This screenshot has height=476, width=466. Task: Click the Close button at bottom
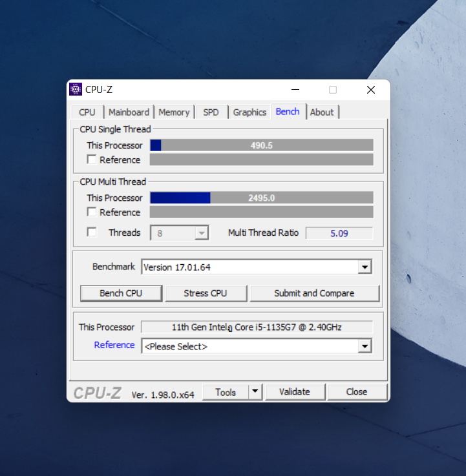point(357,392)
